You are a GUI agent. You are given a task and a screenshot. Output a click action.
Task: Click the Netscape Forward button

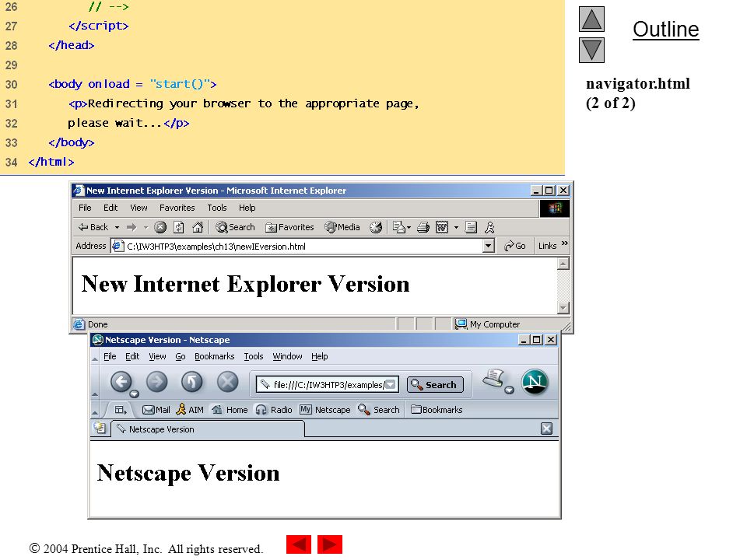point(156,381)
